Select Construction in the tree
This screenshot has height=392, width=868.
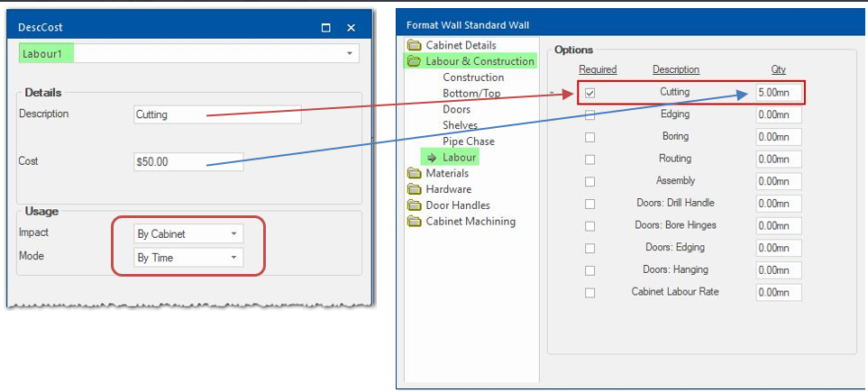pyautogui.click(x=472, y=77)
